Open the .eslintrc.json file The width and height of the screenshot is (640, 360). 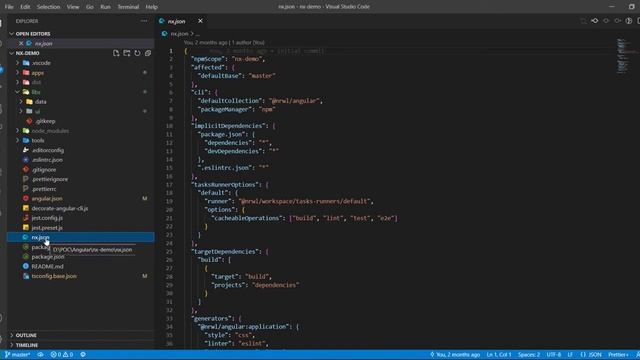(x=47, y=160)
